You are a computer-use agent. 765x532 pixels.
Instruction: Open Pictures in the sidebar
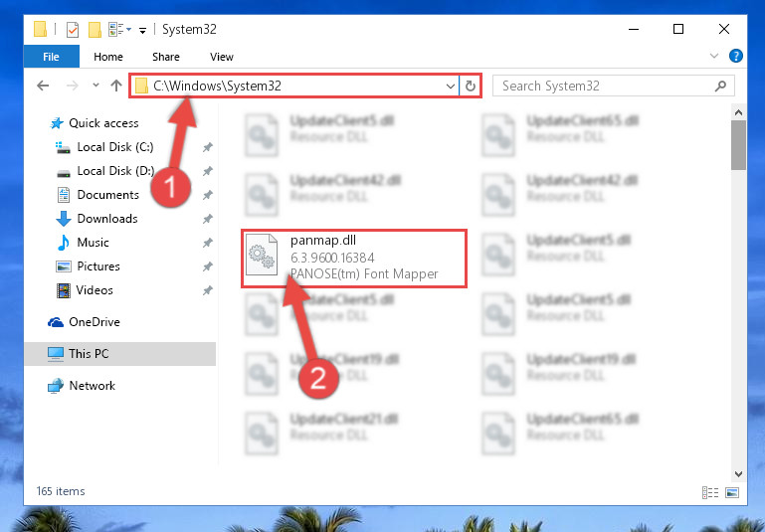point(88,266)
